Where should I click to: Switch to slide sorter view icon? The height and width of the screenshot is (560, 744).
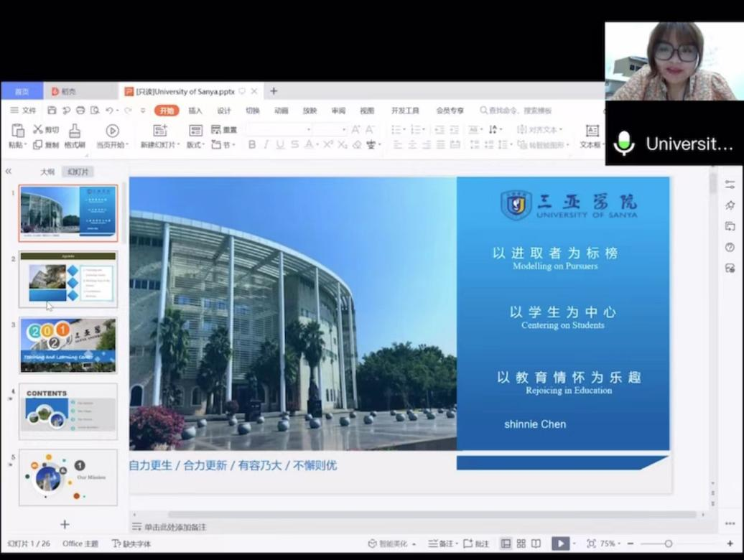pos(521,543)
